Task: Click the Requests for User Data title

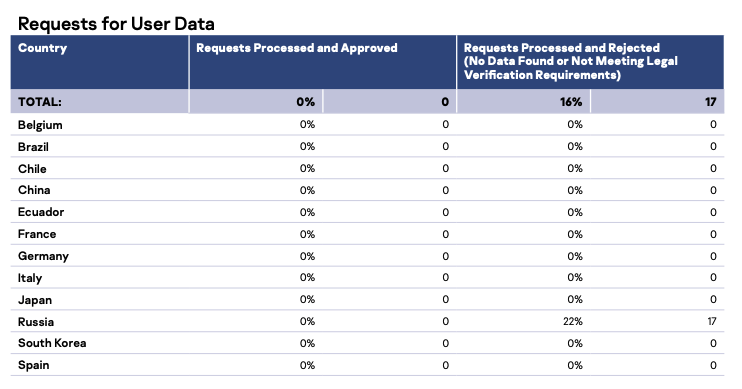Action: (x=116, y=24)
